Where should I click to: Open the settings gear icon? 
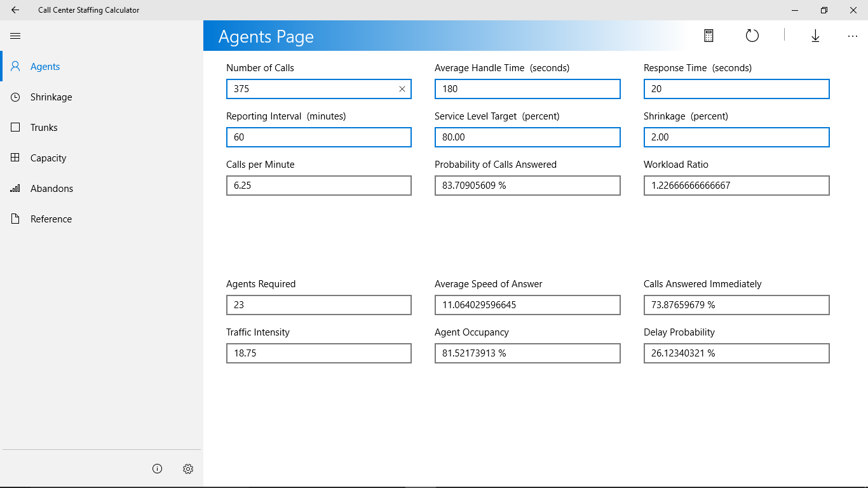point(188,469)
